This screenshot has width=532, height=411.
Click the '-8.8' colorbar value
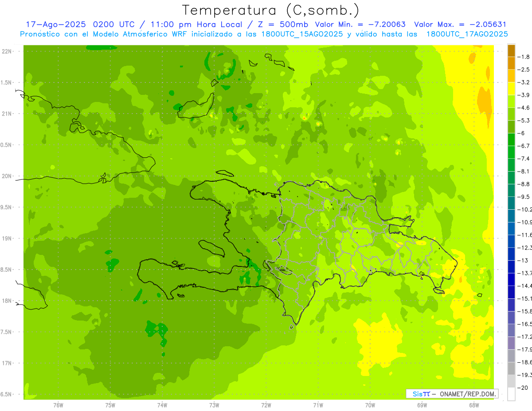coord(524,184)
